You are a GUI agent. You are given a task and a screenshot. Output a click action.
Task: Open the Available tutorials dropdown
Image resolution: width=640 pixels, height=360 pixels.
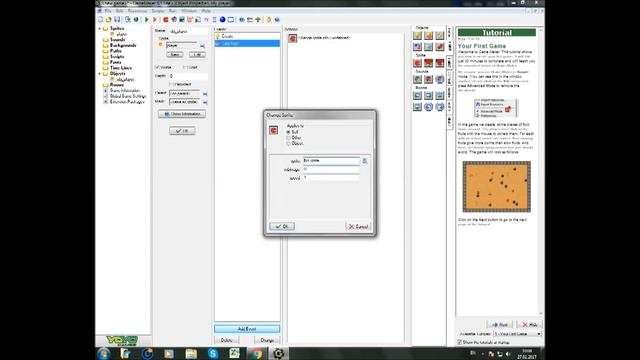pyautogui.click(x=518, y=334)
